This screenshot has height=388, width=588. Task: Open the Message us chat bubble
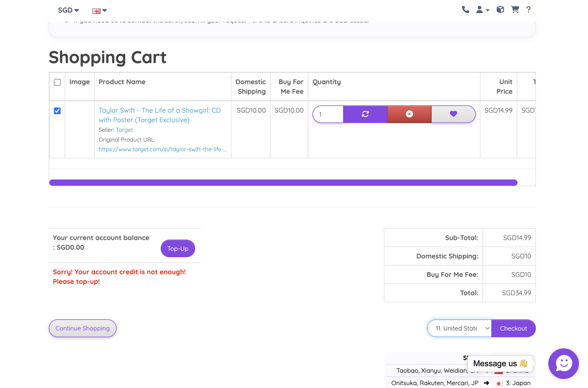(x=563, y=363)
